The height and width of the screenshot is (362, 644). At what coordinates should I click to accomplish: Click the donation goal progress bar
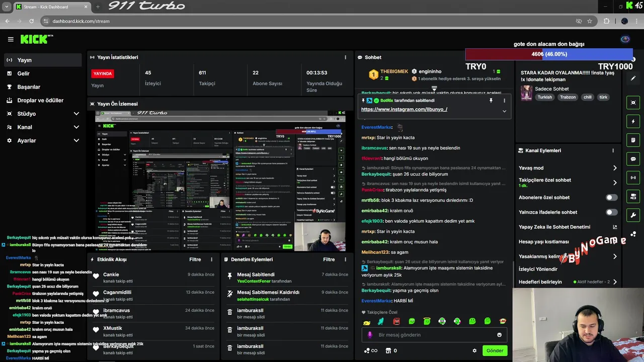549,54
